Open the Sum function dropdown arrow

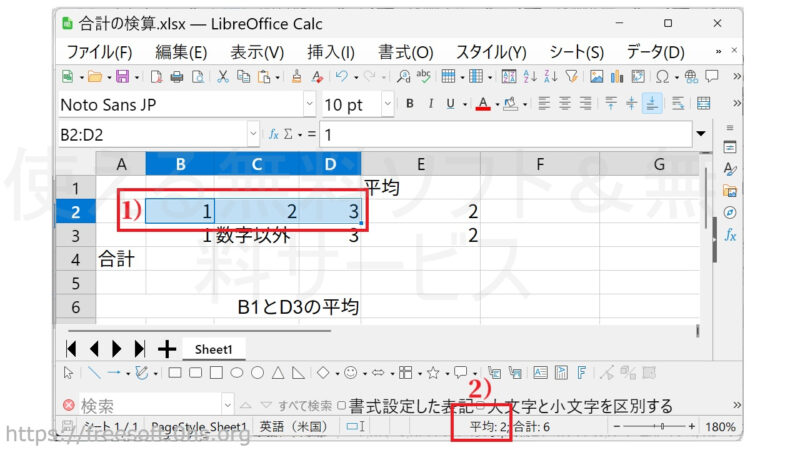coord(300,135)
